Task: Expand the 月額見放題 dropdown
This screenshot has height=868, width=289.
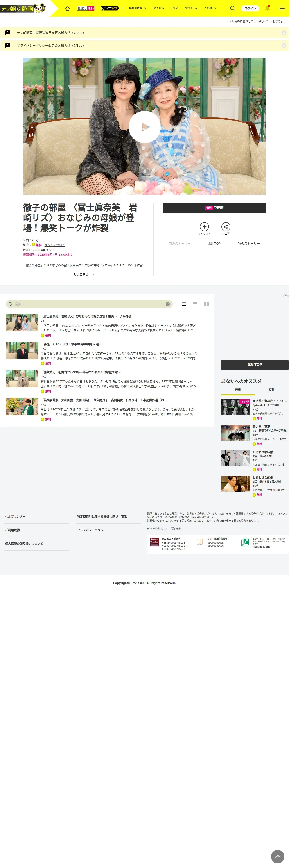Action: coord(137,8)
